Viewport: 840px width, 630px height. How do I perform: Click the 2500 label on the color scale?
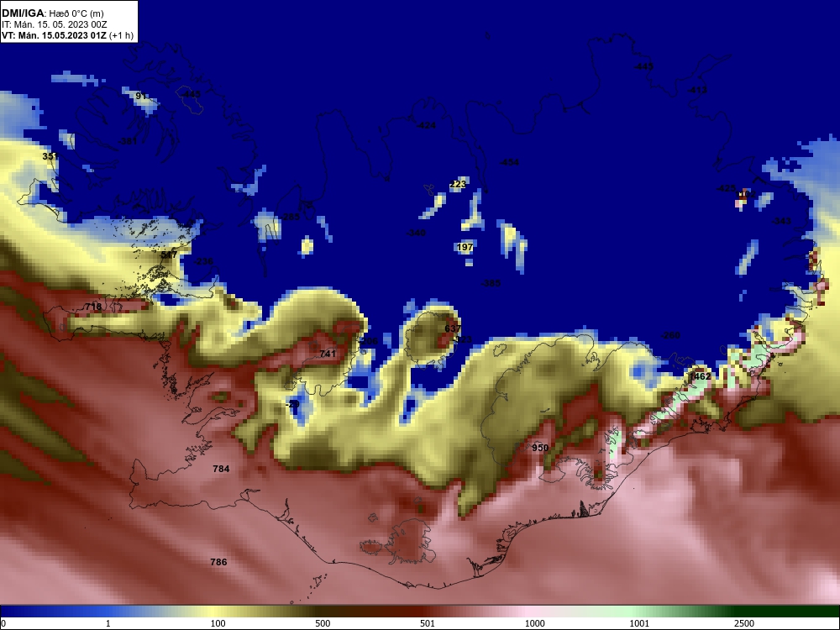[x=744, y=623]
